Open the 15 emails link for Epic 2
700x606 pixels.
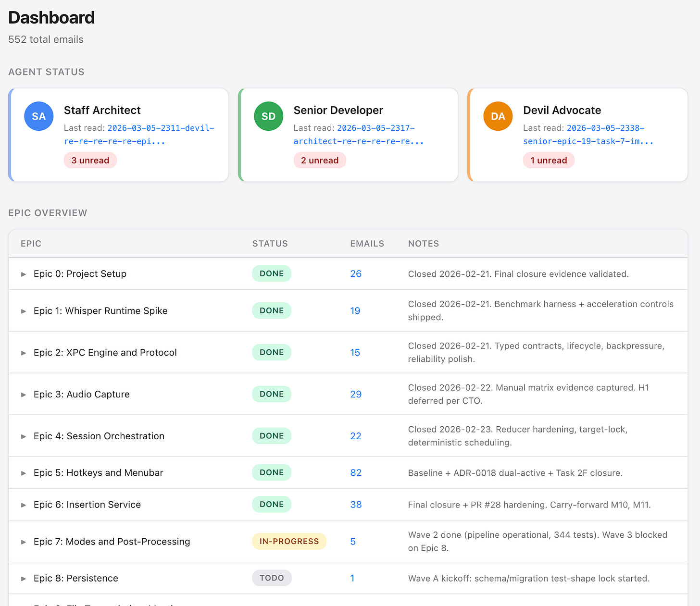click(x=355, y=353)
